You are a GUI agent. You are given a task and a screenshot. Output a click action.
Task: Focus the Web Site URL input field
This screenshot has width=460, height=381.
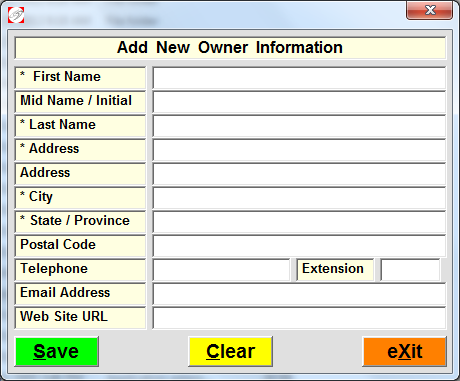coord(299,318)
